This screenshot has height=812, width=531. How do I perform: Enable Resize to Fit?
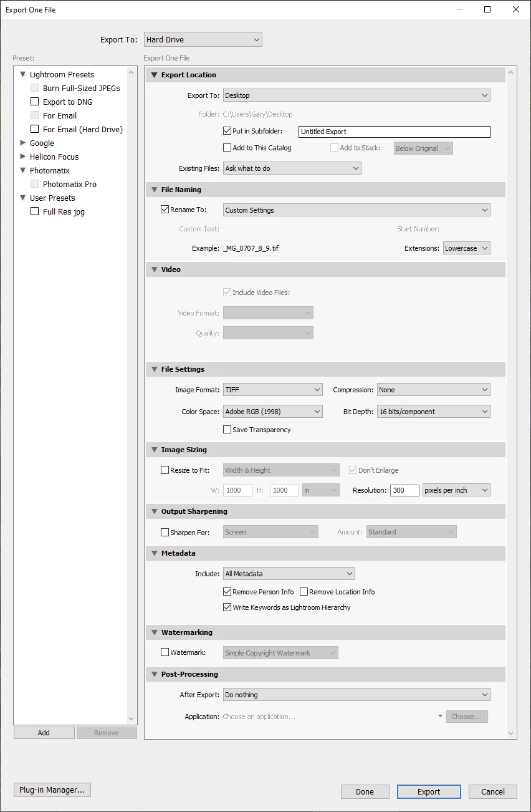[x=165, y=470]
